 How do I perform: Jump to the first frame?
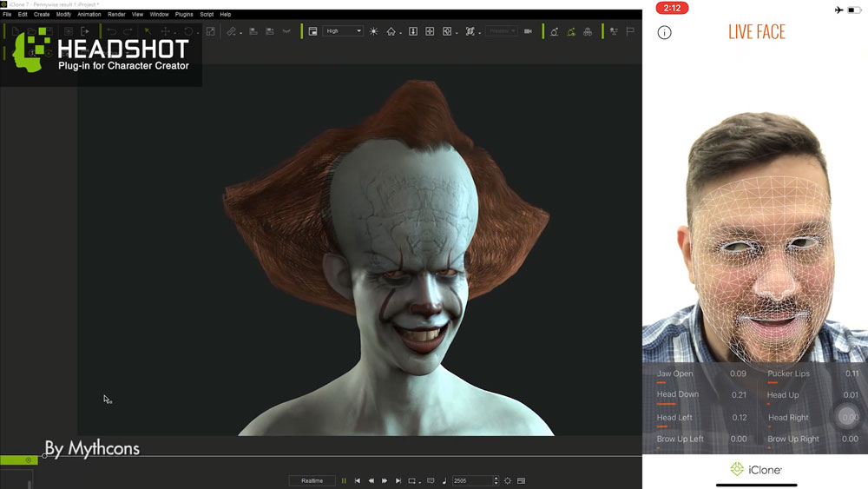click(x=358, y=480)
